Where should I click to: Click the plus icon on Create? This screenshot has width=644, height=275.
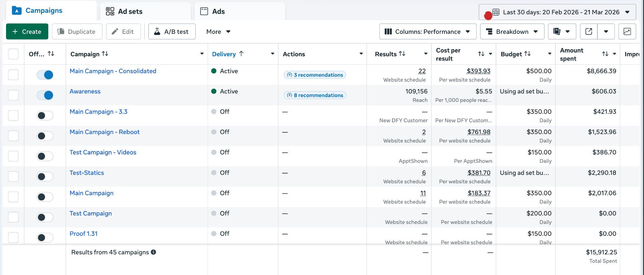15,31
